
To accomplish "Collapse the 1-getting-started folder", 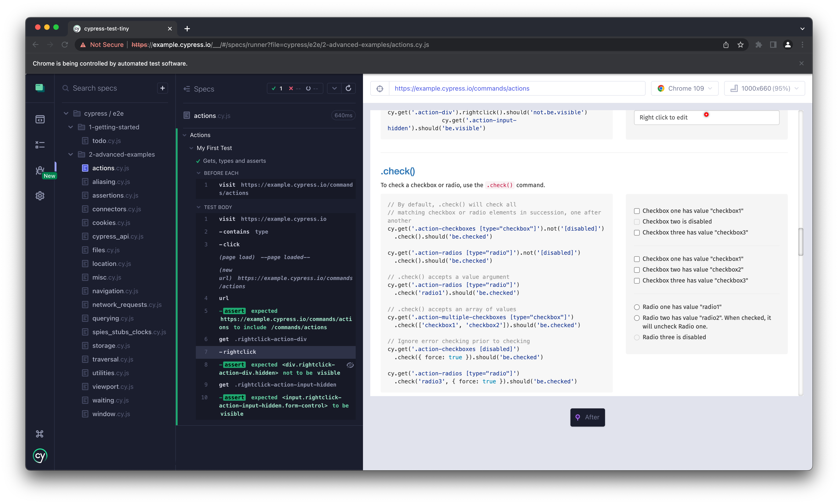I will click(71, 127).
